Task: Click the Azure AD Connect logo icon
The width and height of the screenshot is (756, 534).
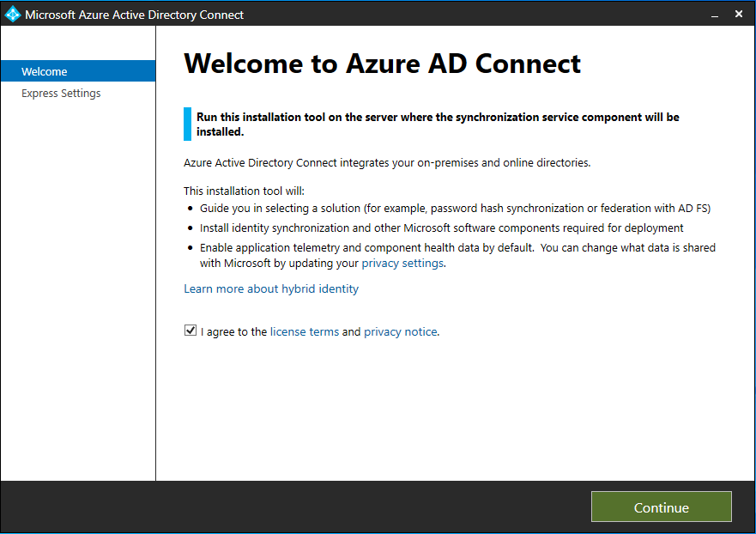Action: click(x=13, y=14)
